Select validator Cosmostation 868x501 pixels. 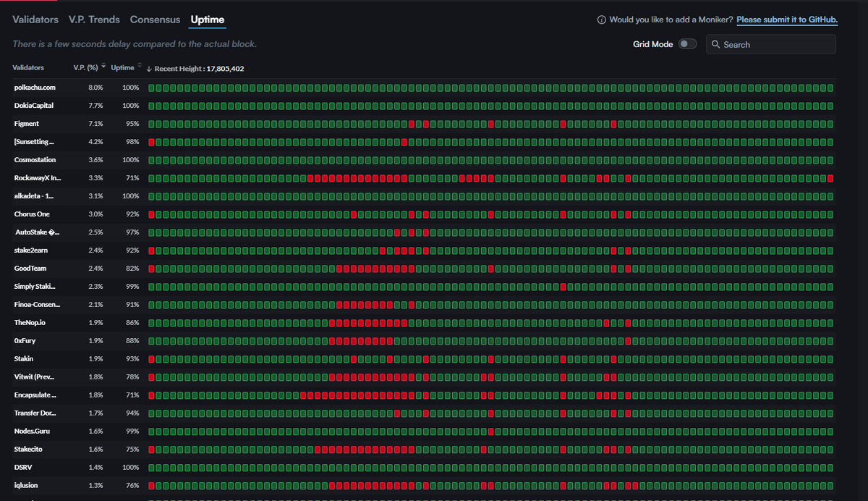click(x=35, y=160)
